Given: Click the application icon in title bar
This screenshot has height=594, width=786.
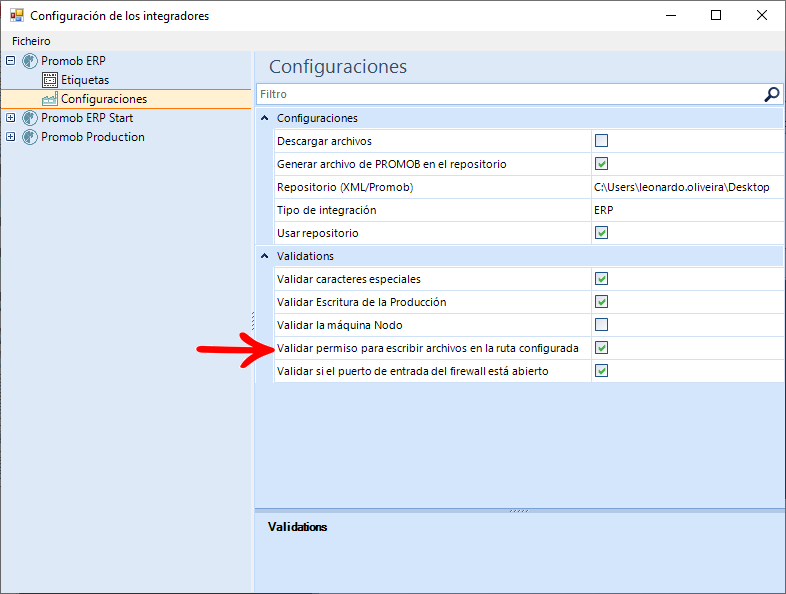Looking at the screenshot, I should [17, 16].
